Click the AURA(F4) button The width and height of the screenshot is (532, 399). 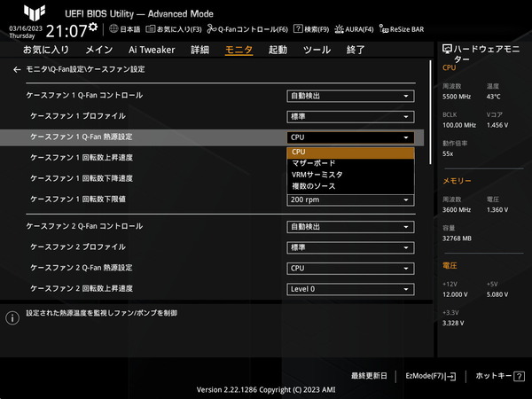pos(354,29)
